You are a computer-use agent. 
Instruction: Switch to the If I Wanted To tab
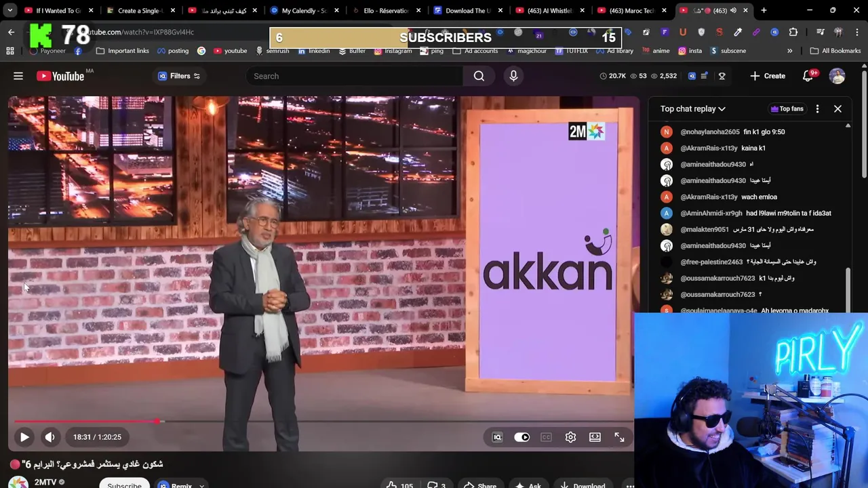58,10
